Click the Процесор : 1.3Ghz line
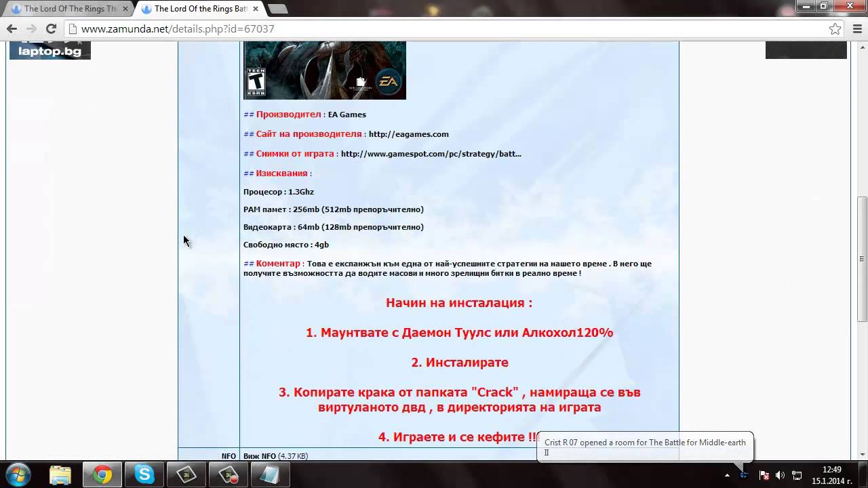 point(279,192)
